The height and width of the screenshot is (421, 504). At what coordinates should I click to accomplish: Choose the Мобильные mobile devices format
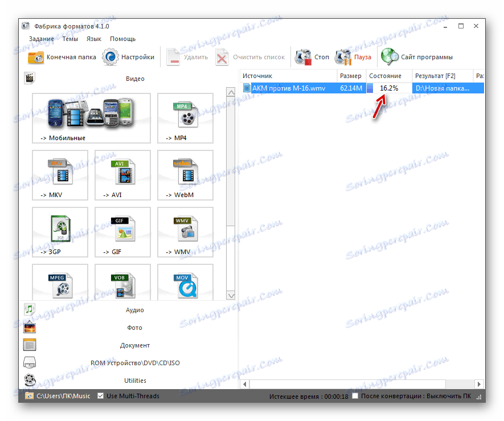pyautogui.click(x=91, y=118)
